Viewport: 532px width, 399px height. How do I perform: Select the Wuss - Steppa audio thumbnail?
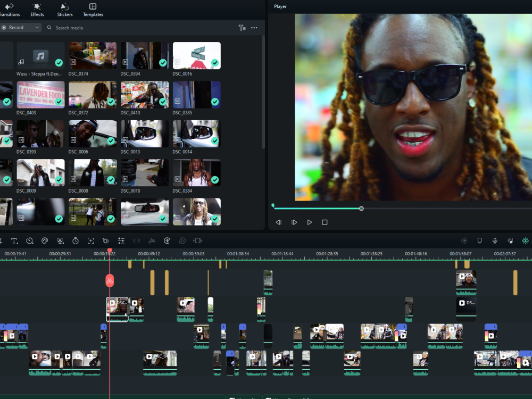tap(40, 56)
